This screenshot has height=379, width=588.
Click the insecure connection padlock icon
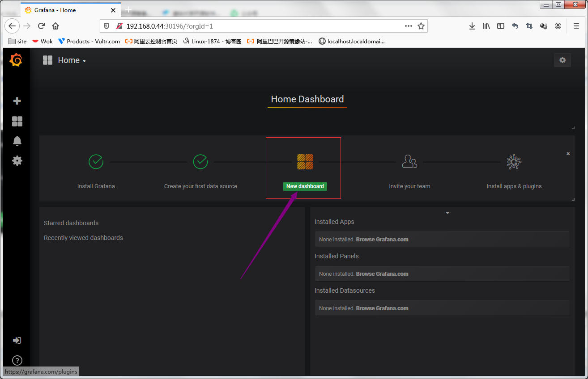119,26
